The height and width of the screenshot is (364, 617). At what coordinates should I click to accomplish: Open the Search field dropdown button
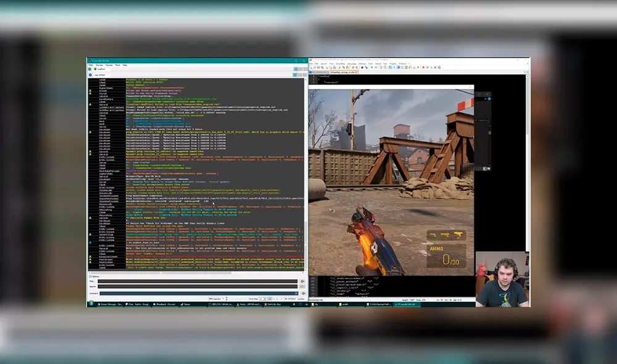(302, 287)
